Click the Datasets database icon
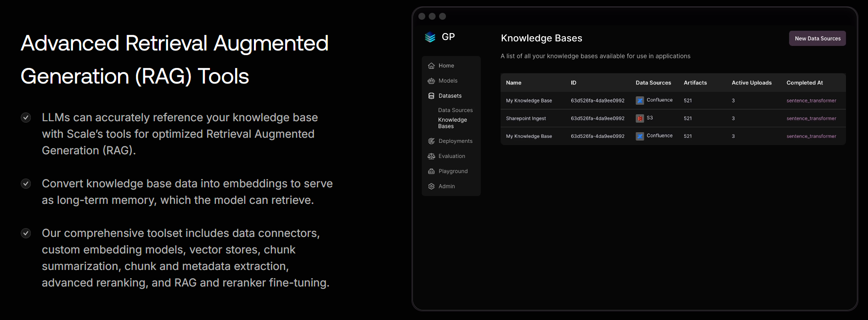The width and height of the screenshot is (868, 320). (431, 96)
